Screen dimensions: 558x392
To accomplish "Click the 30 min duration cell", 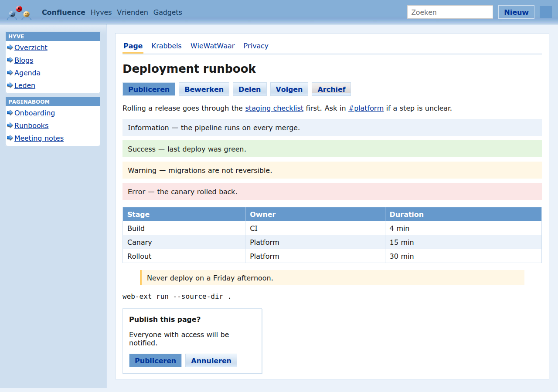I will click(x=463, y=256).
